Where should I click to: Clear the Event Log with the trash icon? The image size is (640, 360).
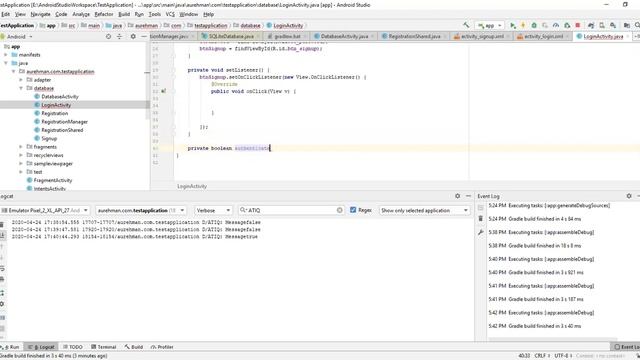pyautogui.click(x=480, y=219)
